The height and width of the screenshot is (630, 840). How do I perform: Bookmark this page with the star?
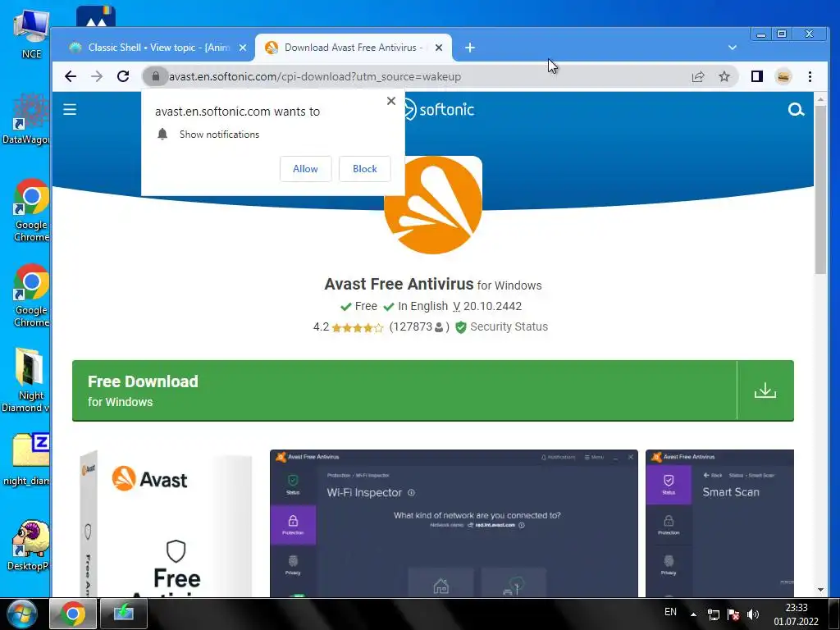pyautogui.click(x=724, y=76)
